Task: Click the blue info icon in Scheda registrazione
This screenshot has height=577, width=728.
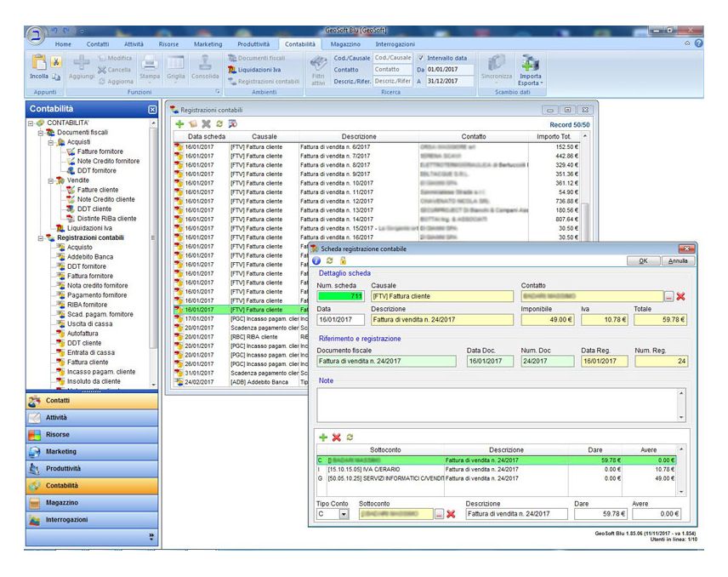Action: (316, 260)
